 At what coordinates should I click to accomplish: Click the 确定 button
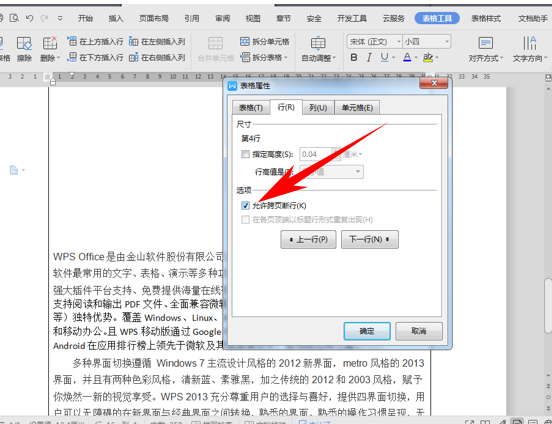coord(367,331)
